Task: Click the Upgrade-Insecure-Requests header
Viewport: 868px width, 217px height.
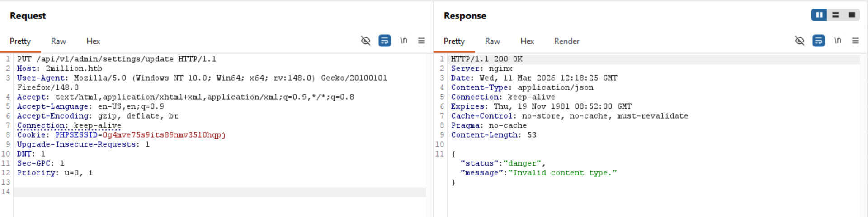Action: point(83,144)
